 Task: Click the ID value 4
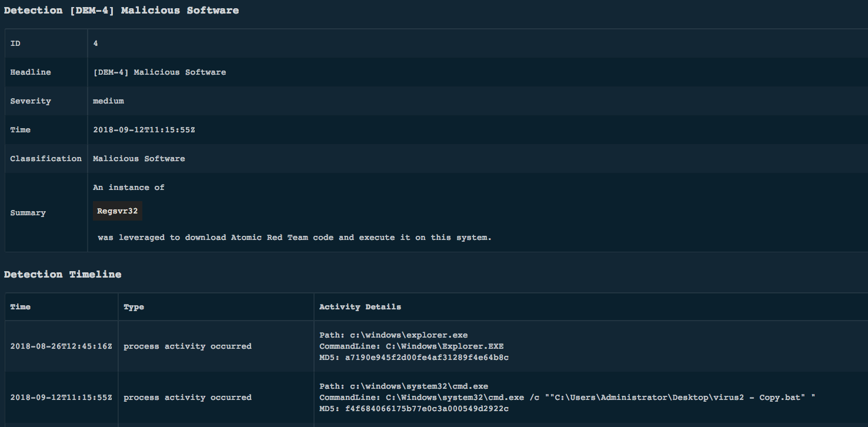[x=96, y=44]
